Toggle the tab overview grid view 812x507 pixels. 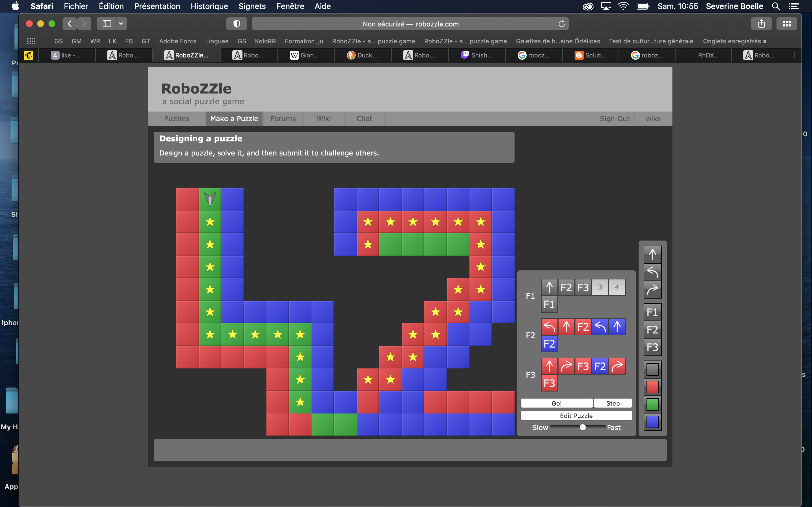[787, 23]
